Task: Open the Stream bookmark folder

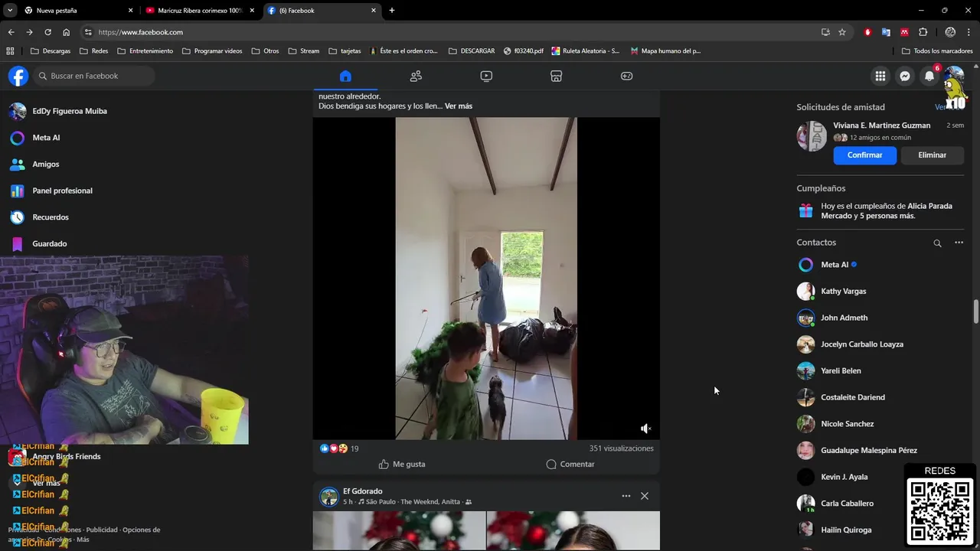Action: pos(304,51)
